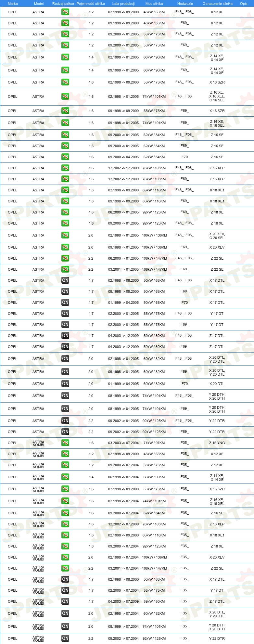Click 'X 20 DTL, Y 20 DTL' in ASTRA KOMBI row

217,613
